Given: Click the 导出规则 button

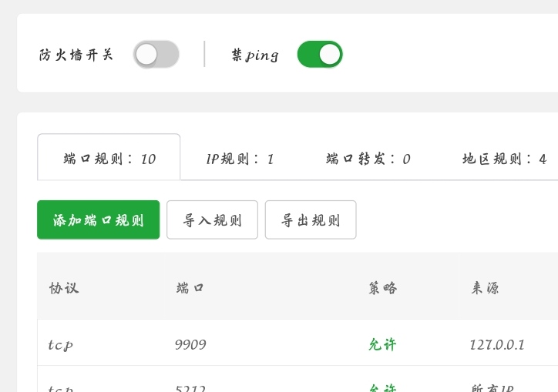Looking at the screenshot, I should click(311, 219).
